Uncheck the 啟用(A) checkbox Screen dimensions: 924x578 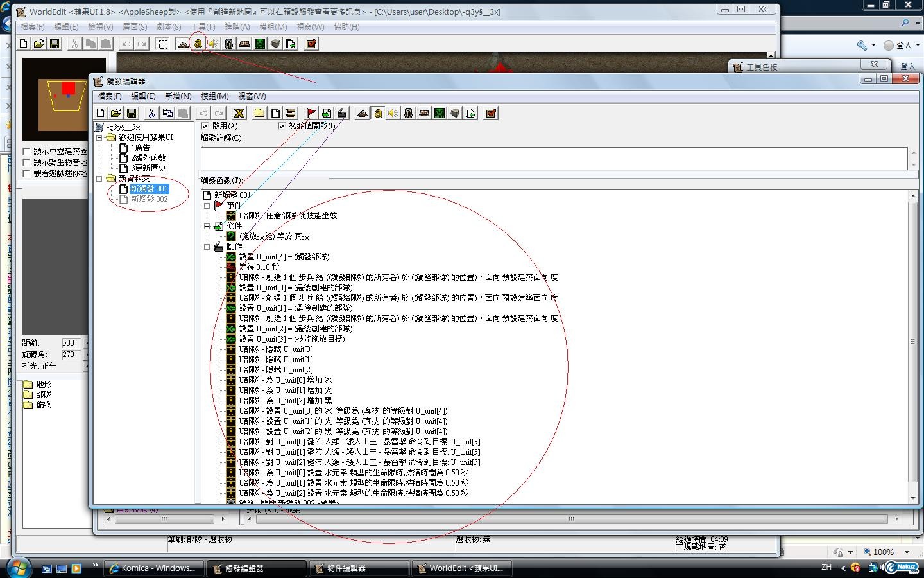click(x=205, y=126)
